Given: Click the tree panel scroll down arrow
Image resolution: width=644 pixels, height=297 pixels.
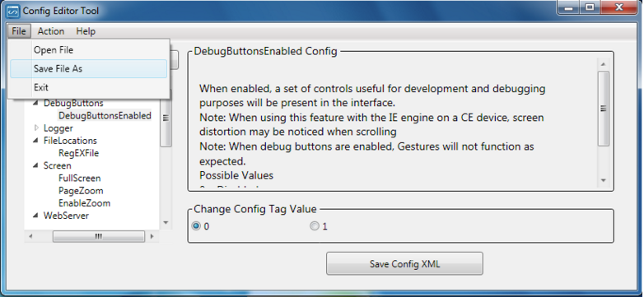Looking at the screenshot, I should point(166,223).
